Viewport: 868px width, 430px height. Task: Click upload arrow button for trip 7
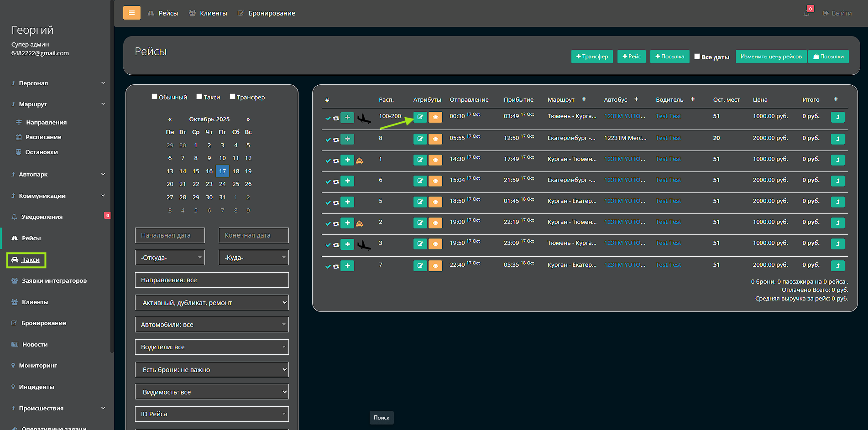coord(837,266)
